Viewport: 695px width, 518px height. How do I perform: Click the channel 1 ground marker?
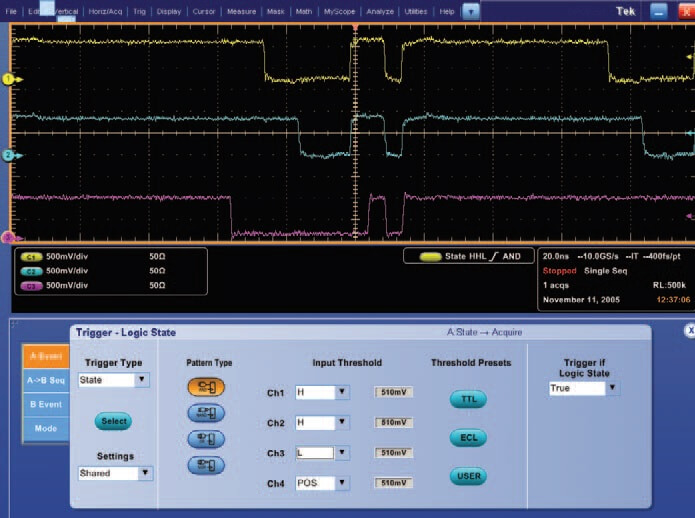[x=8, y=78]
